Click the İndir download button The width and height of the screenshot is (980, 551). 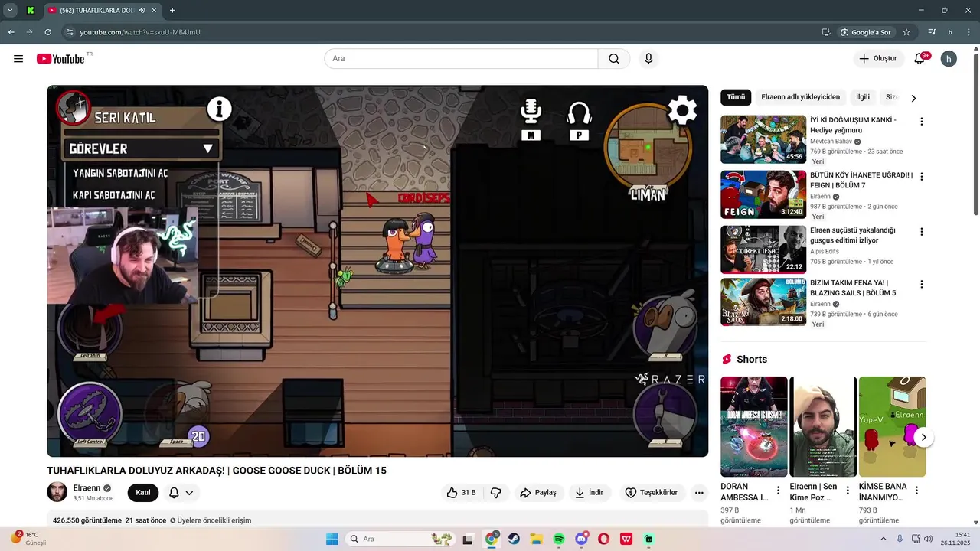tap(590, 493)
